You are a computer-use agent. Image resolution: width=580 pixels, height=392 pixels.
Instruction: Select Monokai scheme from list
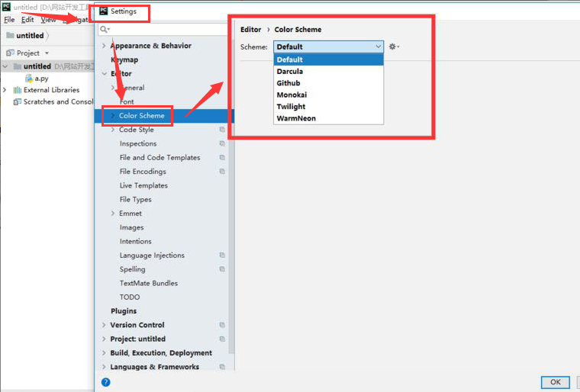click(x=328, y=95)
